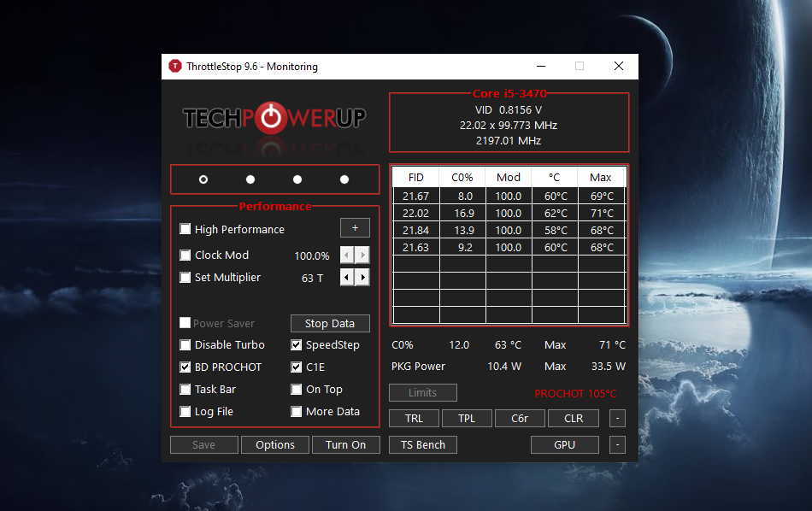Viewport: 812px width, 511px height.
Task: Click the ThrottleStop app icon in title bar
Action: (x=175, y=67)
